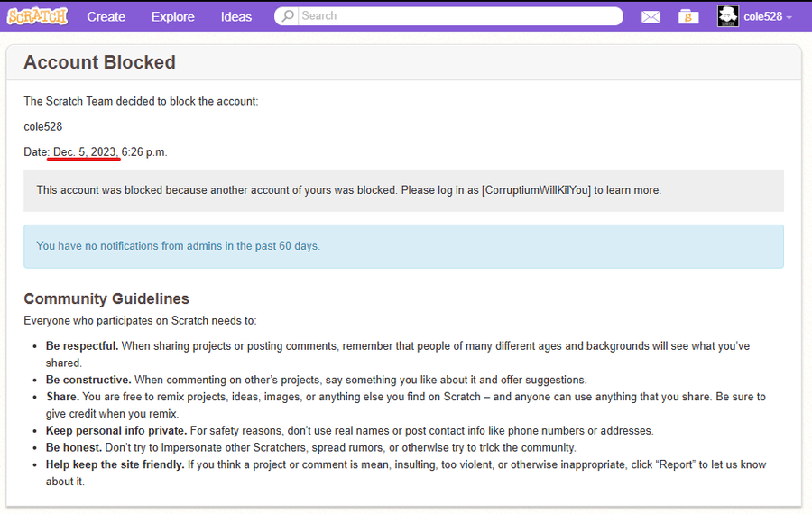This screenshot has width=812, height=514.
Task: Go to the Explore page
Action: (x=172, y=16)
